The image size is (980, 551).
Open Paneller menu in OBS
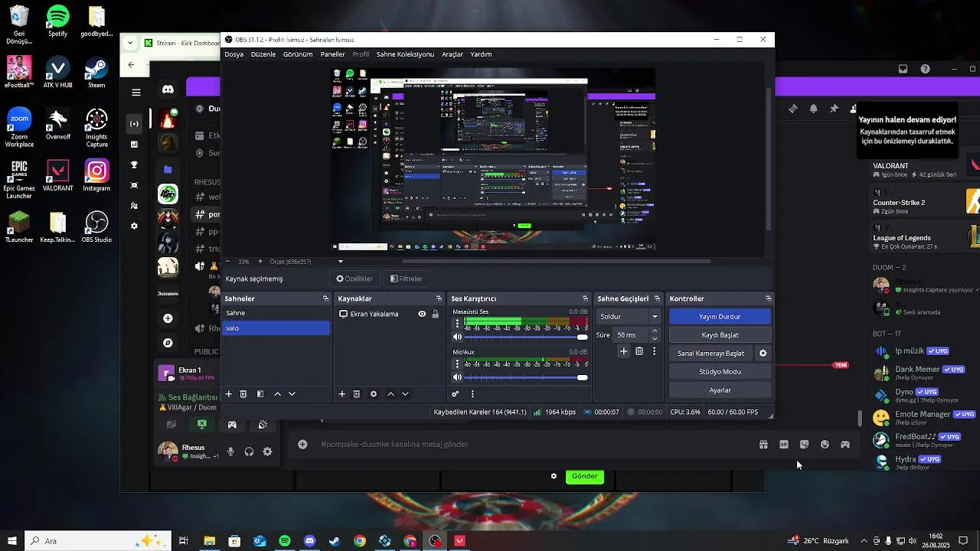(x=332, y=54)
